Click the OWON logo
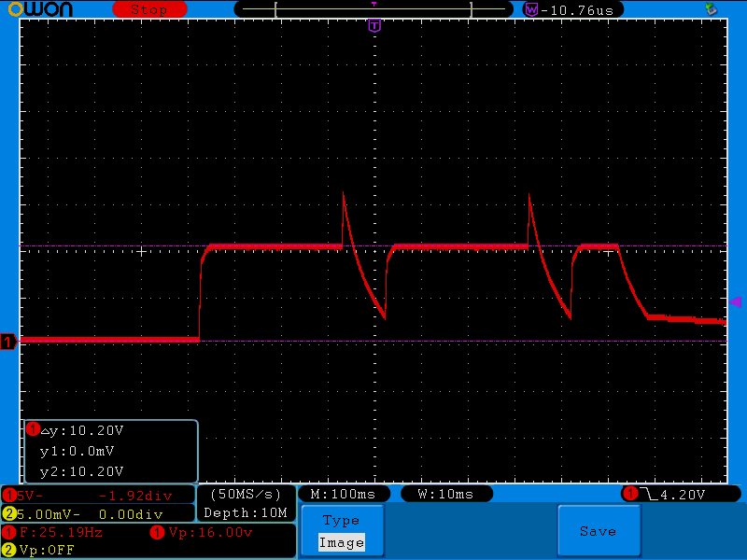Viewport: 747px width, 560px height. [x=40, y=9]
